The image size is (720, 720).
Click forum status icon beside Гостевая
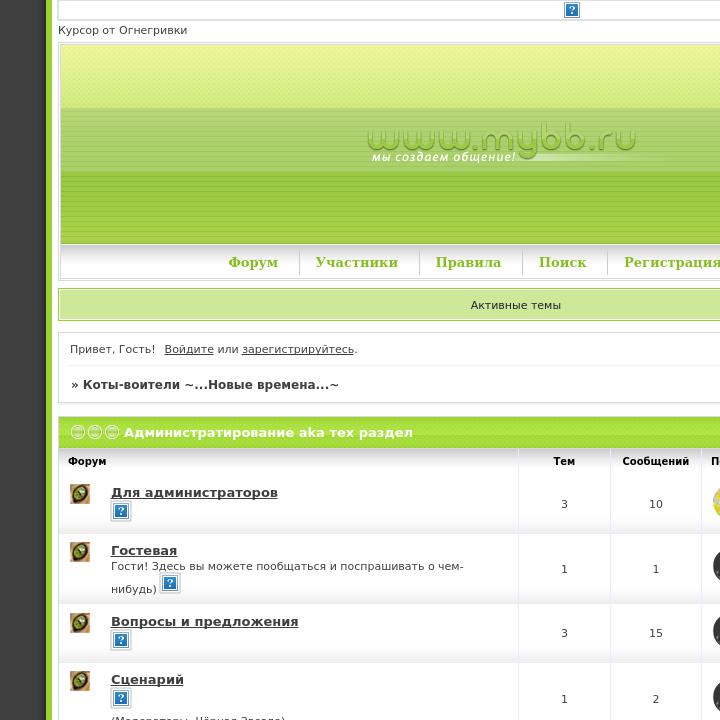pyautogui.click(x=80, y=552)
